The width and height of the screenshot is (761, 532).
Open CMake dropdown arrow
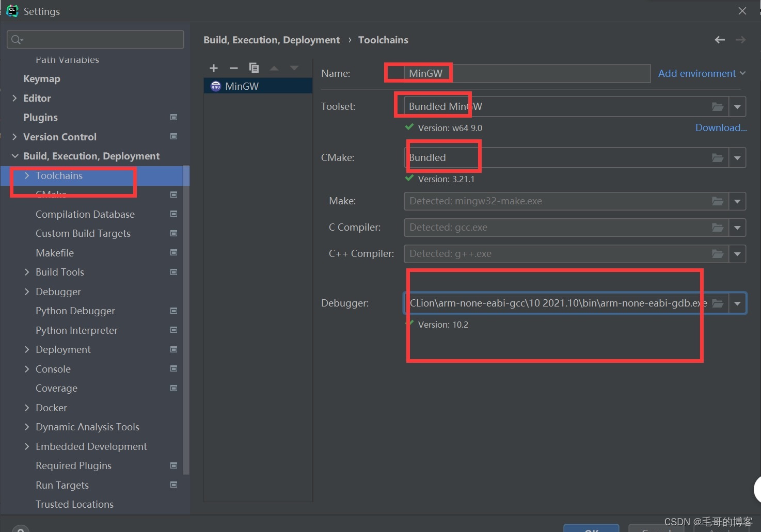point(737,158)
